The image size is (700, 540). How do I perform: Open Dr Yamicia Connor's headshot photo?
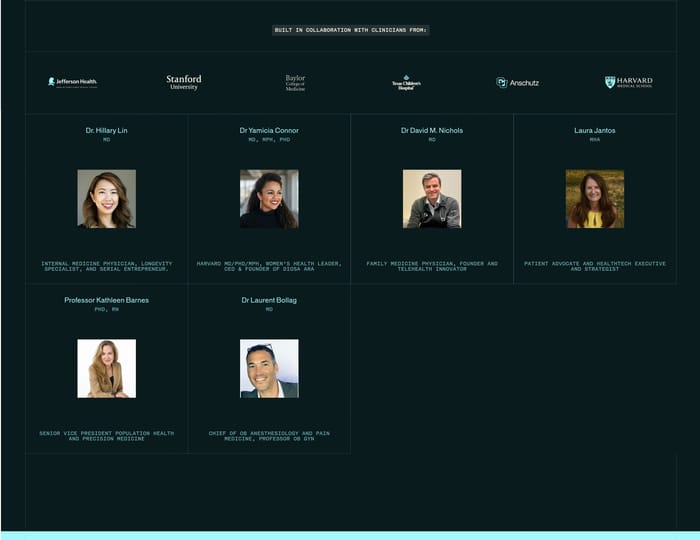pos(269,199)
